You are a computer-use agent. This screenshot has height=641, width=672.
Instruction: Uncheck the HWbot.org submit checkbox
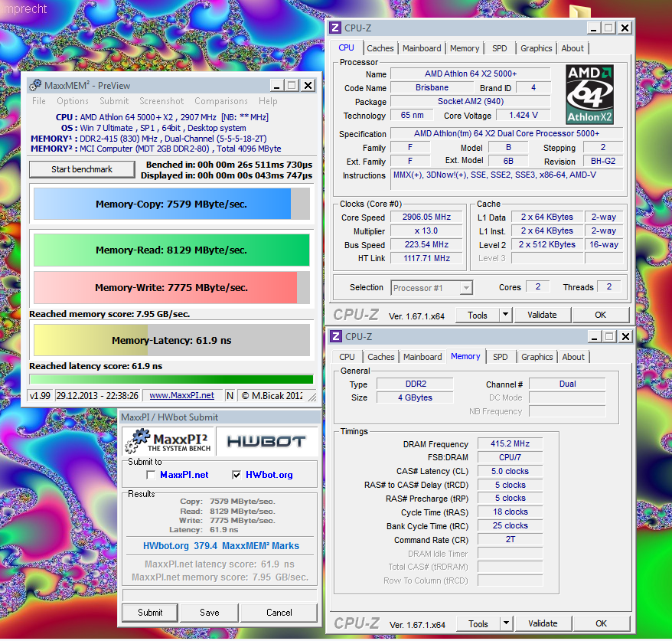point(237,475)
